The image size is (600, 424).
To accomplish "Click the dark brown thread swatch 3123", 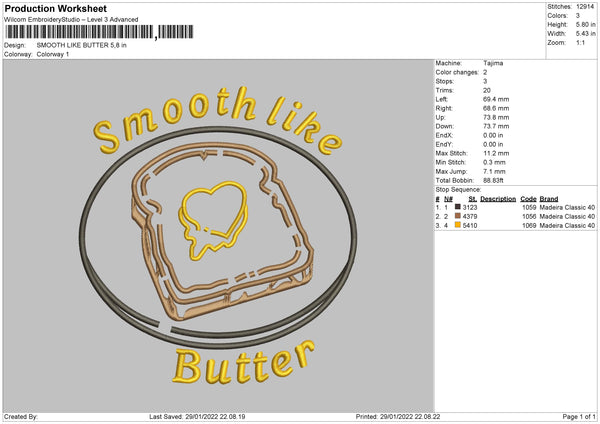I will point(457,207).
